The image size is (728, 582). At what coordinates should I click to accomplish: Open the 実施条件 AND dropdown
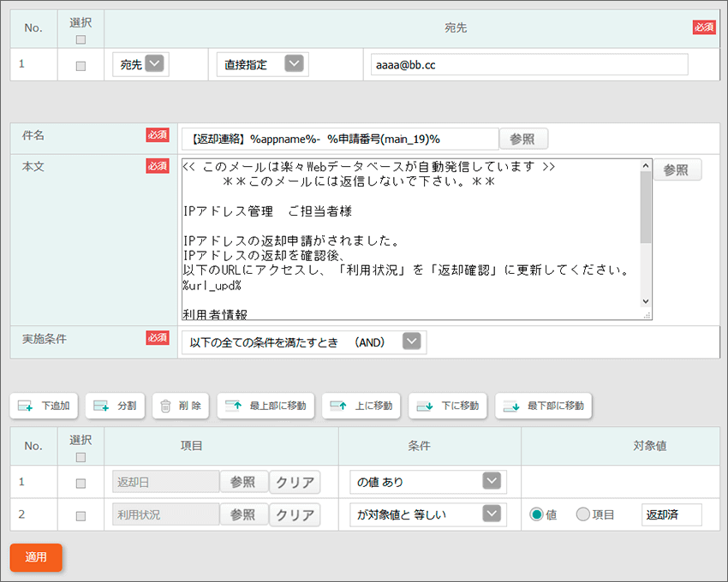[x=304, y=342]
